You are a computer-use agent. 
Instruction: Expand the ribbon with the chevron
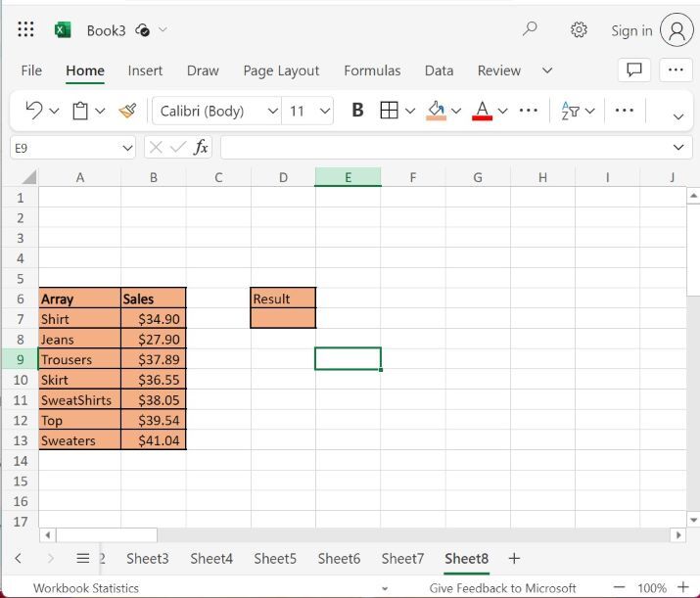pyautogui.click(x=678, y=116)
